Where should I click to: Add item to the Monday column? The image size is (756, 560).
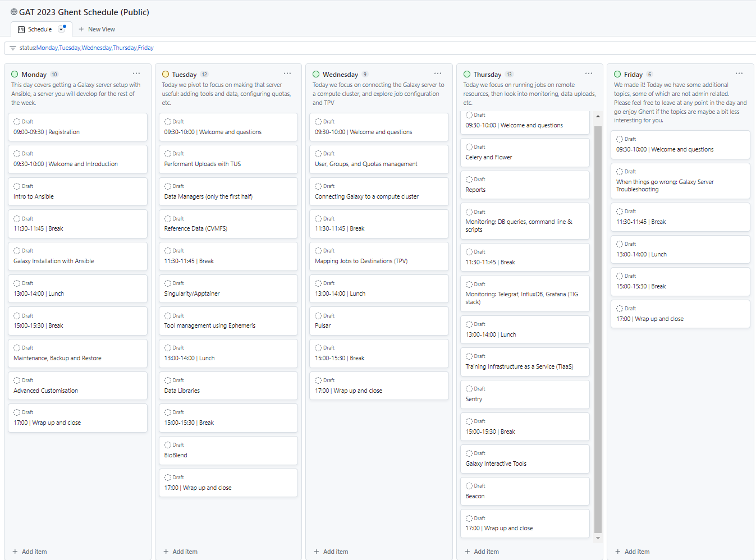30,552
